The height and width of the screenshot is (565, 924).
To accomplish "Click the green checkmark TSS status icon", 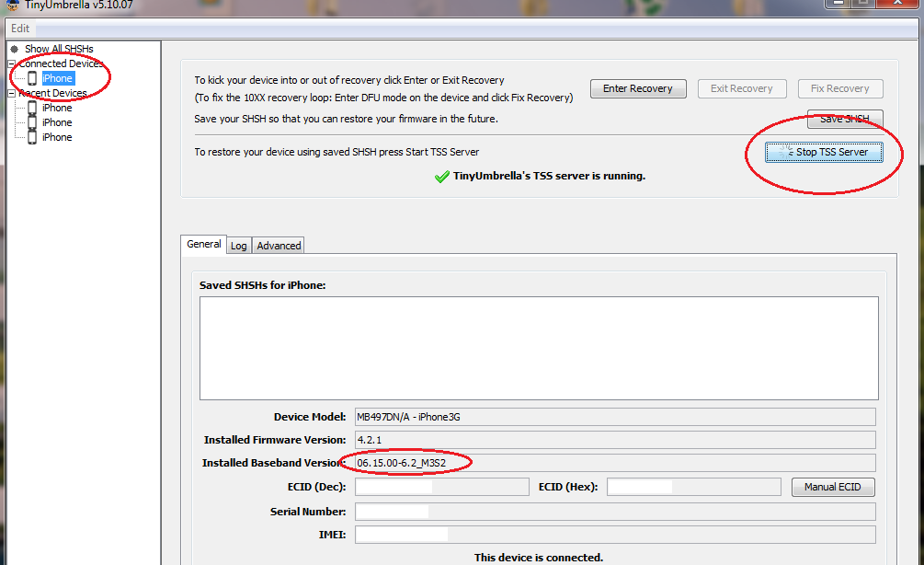I will tap(442, 177).
